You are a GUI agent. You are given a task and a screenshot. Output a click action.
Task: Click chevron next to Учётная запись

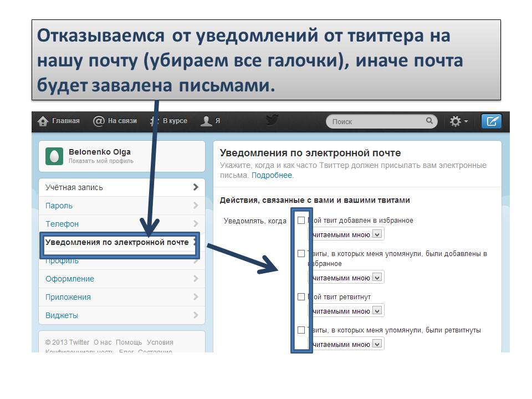click(x=196, y=187)
